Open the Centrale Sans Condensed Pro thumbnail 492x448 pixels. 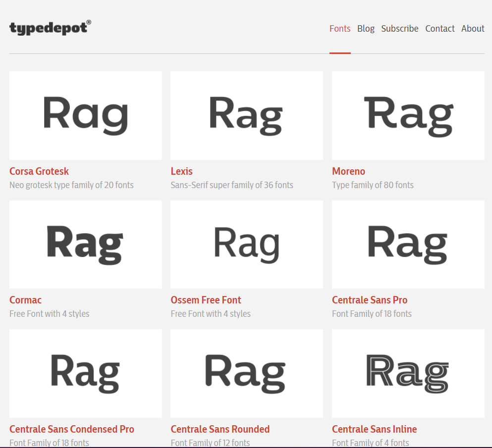click(x=86, y=373)
